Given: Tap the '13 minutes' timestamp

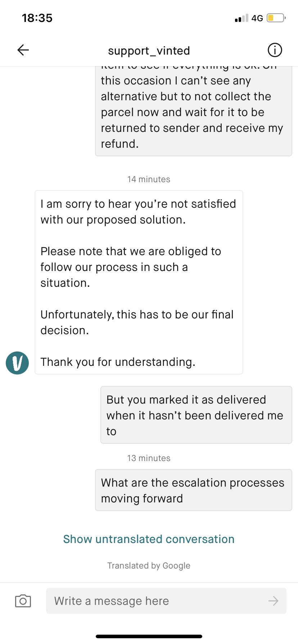Looking at the screenshot, I should click(x=149, y=458).
